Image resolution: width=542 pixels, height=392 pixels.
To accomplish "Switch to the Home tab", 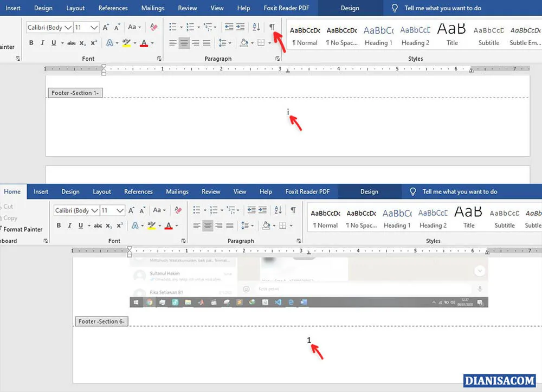I will click(x=12, y=191).
